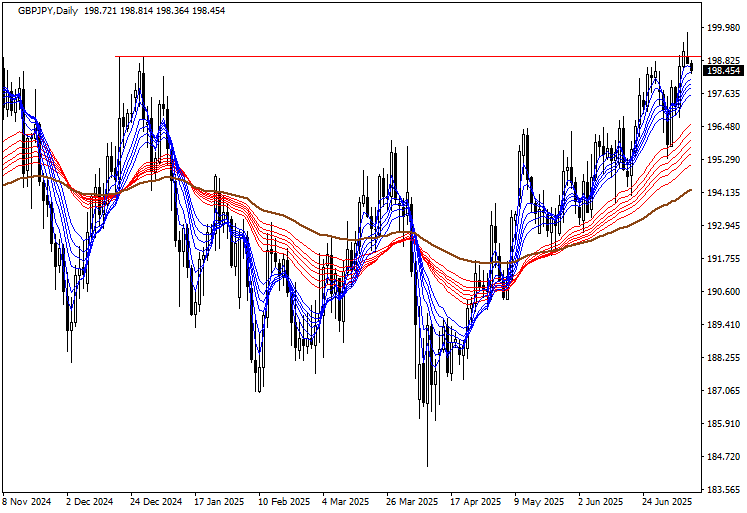Click the 189.410 price axis label
Image resolution: width=747 pixels, height=513 pixels.
724,324
